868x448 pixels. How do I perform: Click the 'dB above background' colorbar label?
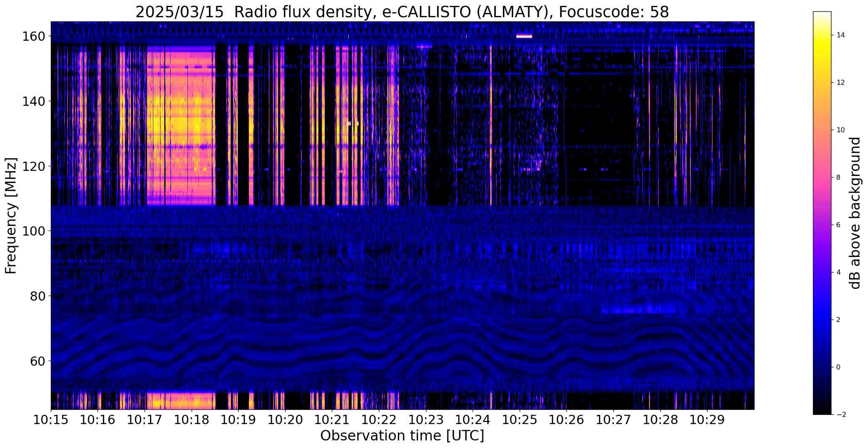[x=855, y=213]
